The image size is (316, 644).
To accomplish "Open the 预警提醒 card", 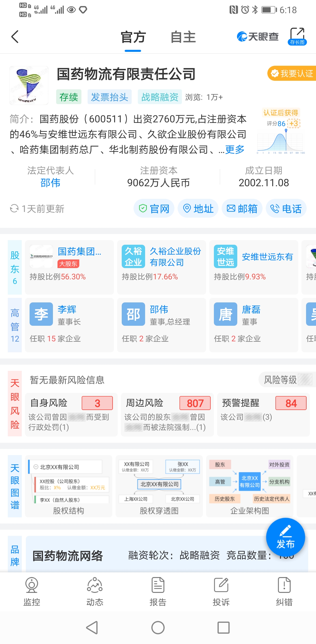I will (263, 415).
